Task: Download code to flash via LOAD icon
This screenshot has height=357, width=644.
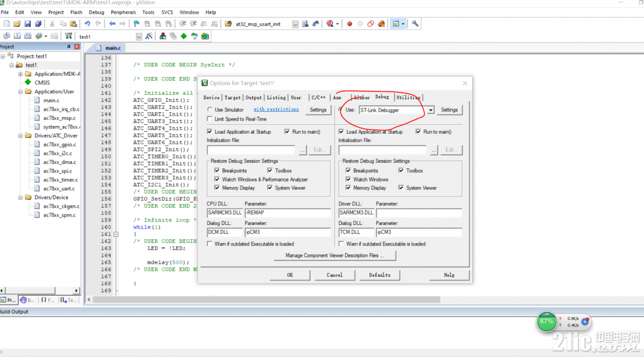Action: pyautogui.click(x=69, y=36)
